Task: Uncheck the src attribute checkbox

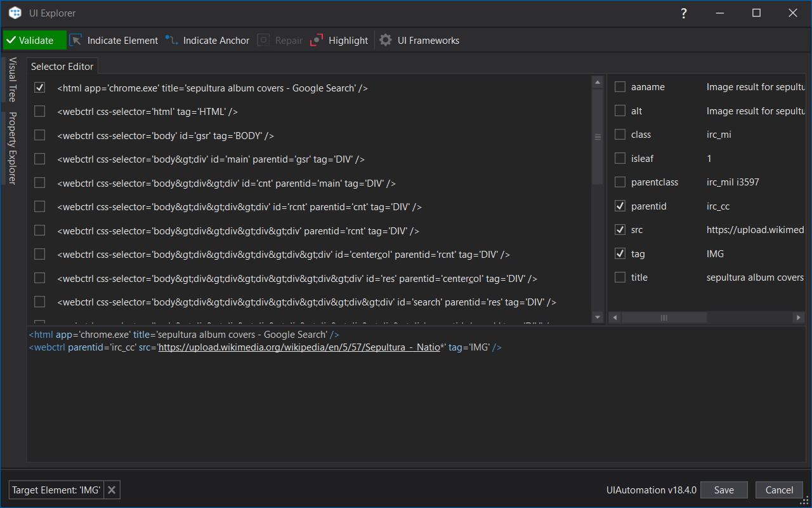Action: click(x=620, y=230)
